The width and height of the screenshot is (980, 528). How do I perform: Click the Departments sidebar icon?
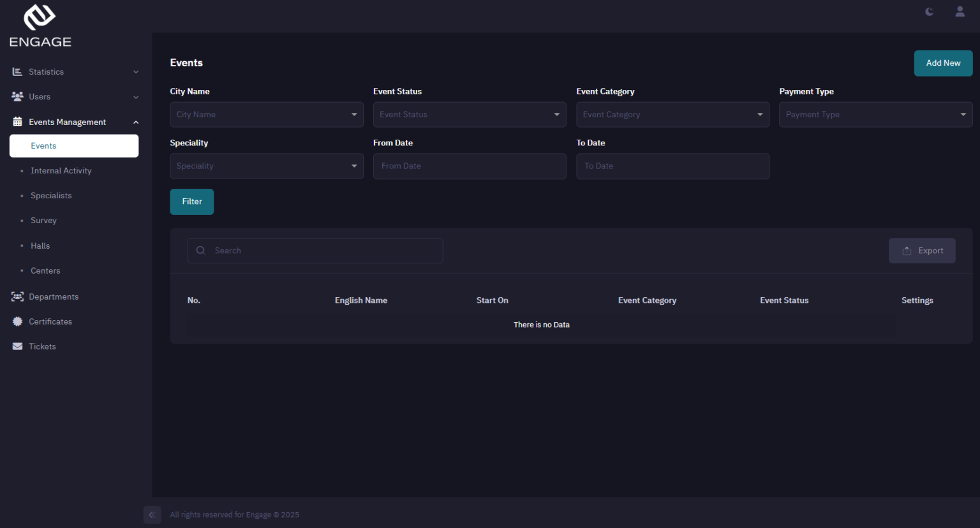click(x=17, y=297)
